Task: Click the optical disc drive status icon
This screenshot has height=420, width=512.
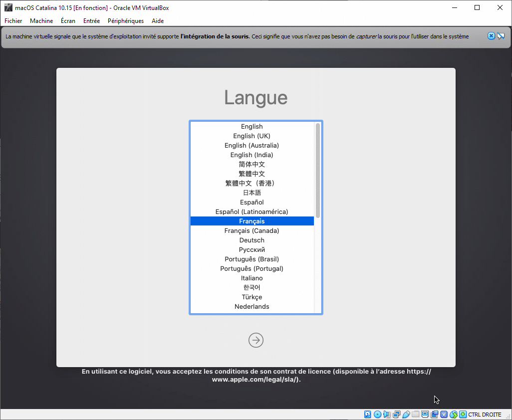Action: pyautogui.click(x=377, y=415)
